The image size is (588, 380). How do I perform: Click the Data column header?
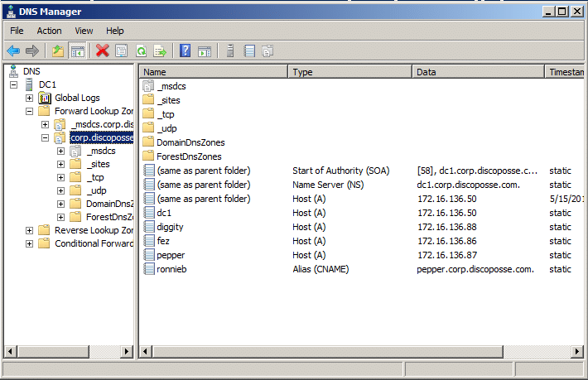click(478, 72)
